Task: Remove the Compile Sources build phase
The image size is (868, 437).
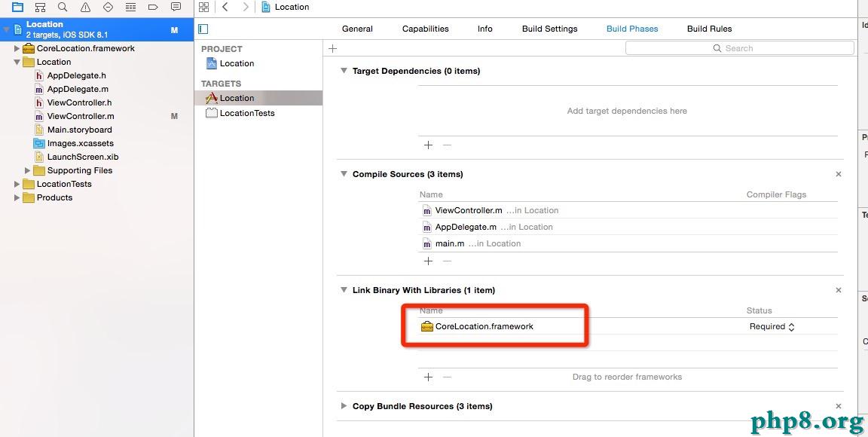Action: (x=839, y=174)
